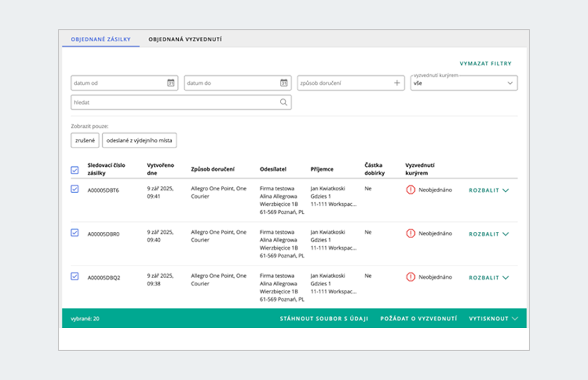Toggle the select-all checkbox in table header
This screenshot has width=588, height=380.
click(74, 170)
